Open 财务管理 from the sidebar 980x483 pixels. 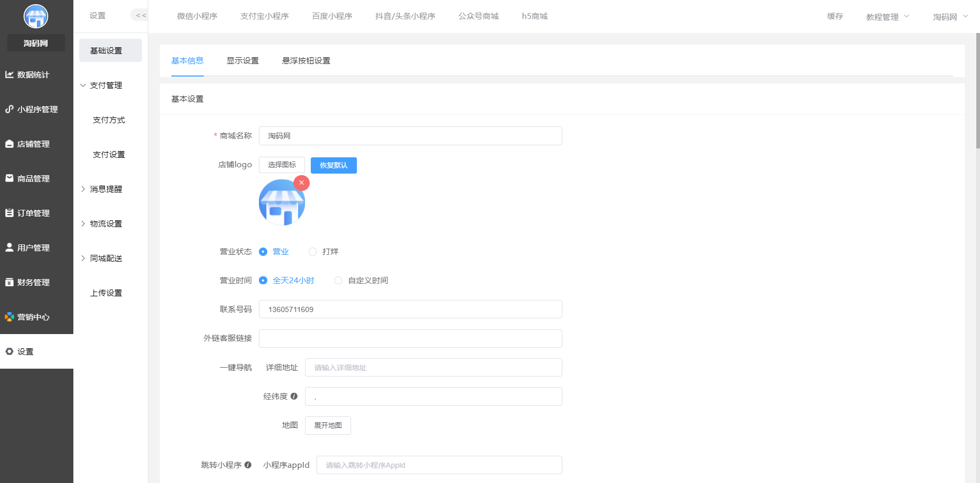[x=32, y=282]
